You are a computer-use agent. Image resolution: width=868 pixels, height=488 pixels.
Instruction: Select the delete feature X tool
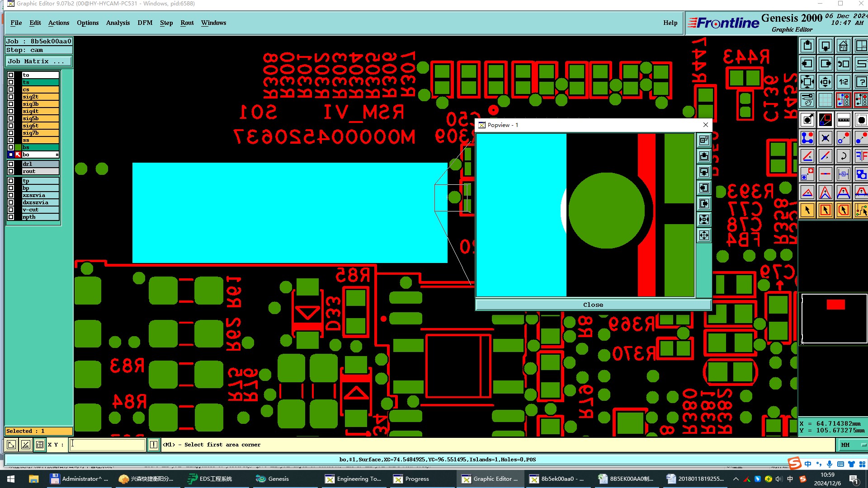pyautogui.click(x=826, y=138)
